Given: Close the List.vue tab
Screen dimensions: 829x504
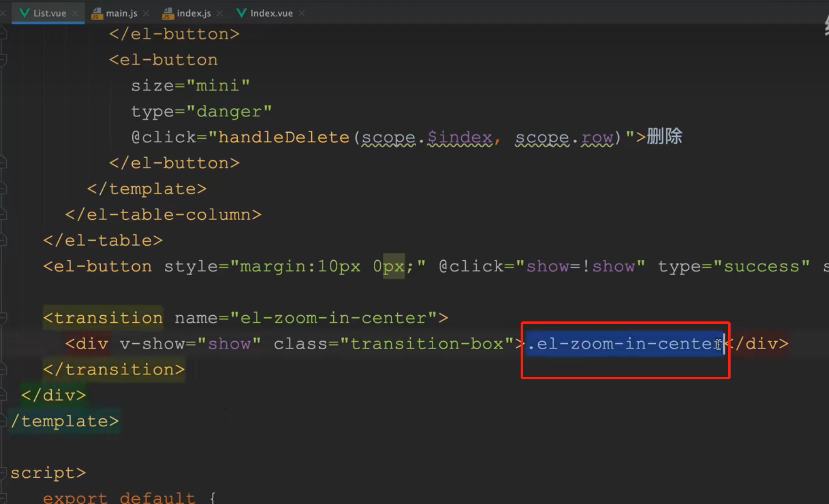Looking at the screenshot, I should click(75, 14).
